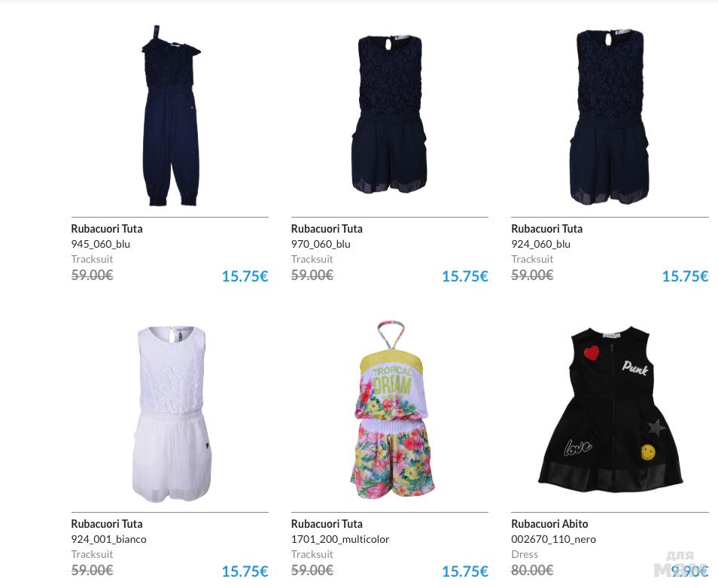This screenshot has height=588, width=718.
Task: Open the 924_060_blu navy playsuit image
Action: point(610,116)
